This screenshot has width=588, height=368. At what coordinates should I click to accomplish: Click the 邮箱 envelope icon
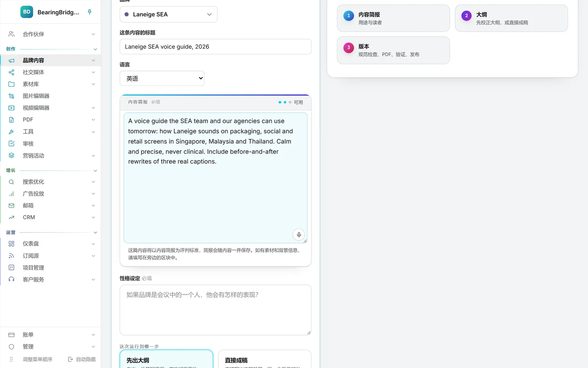tap(11, 206)
